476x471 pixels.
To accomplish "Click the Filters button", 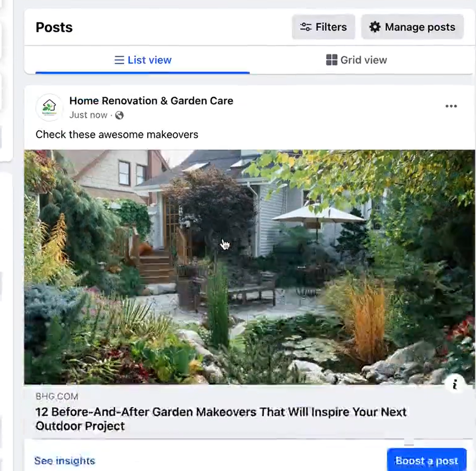I will coord(324,27).
